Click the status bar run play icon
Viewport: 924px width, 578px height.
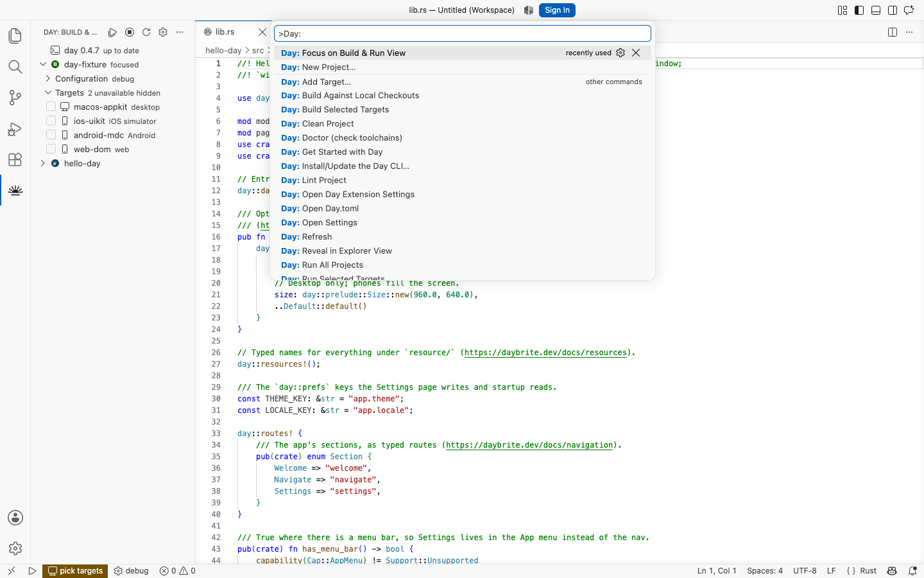pos(32,571)
